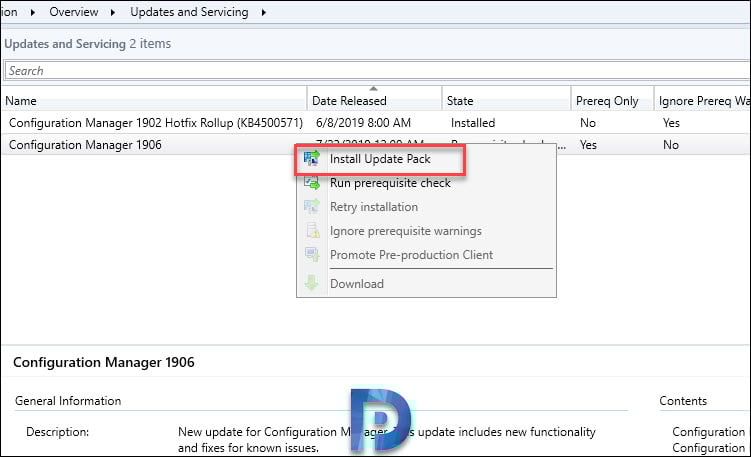Click the Installed state cell
The height and width of the screenshot is (457, 751).
click(473, 123)
